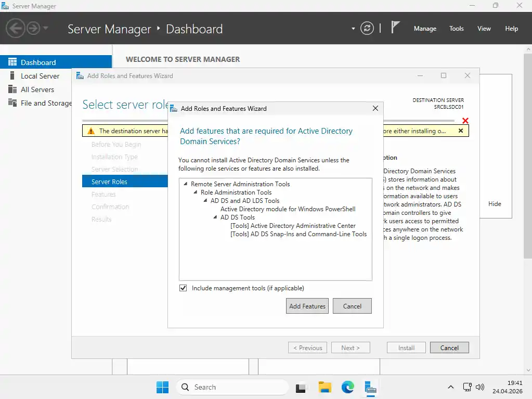The image size is (532, 399).
Task: Select Dashboard in the sidebar
Action: tap(56, 62)
